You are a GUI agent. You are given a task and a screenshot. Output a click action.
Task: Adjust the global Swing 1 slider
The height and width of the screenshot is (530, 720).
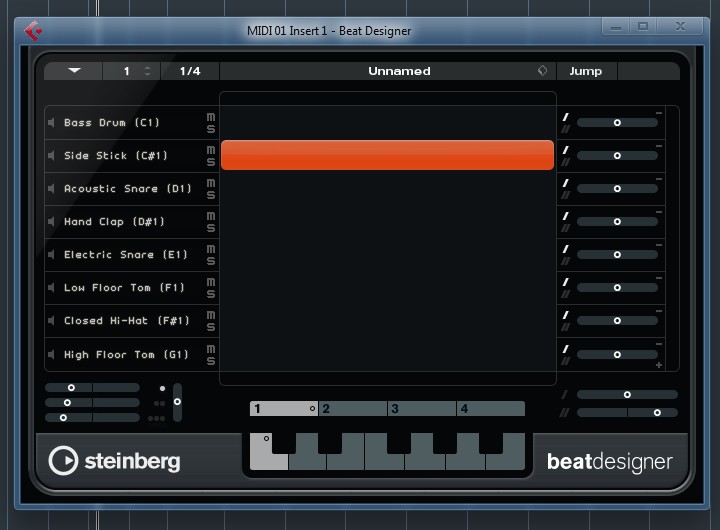pos(627,395)
